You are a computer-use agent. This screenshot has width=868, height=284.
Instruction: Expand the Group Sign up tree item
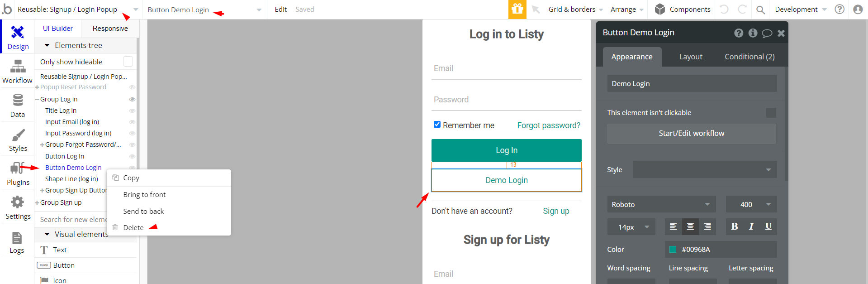(37, 202)
